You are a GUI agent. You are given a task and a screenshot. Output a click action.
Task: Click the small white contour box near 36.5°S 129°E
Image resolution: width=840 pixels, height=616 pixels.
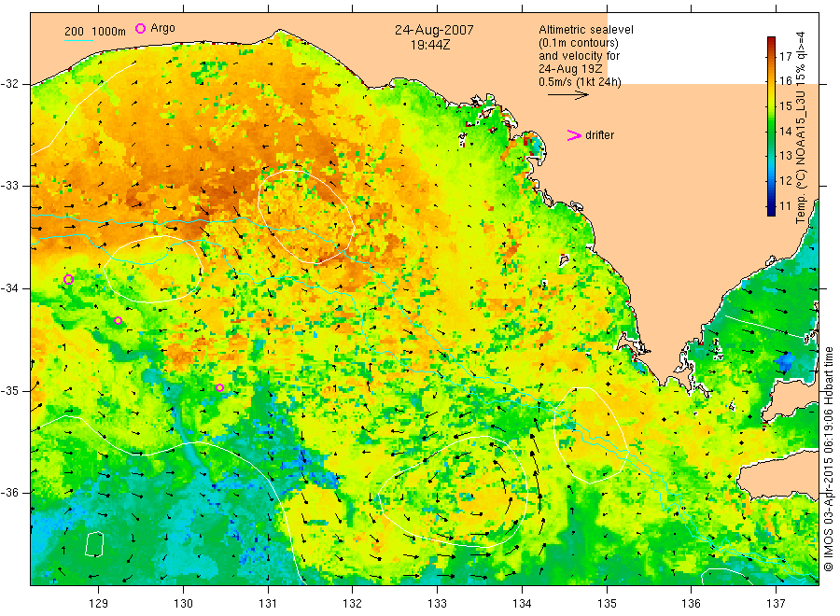pyautogui.click(x=94, y=544)
